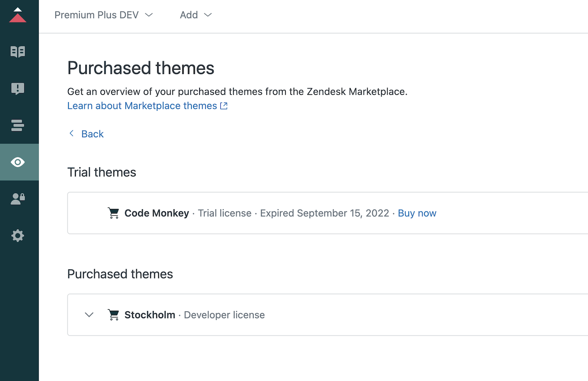Click the Purchased themes heading above Stockholm

(120, 274)
